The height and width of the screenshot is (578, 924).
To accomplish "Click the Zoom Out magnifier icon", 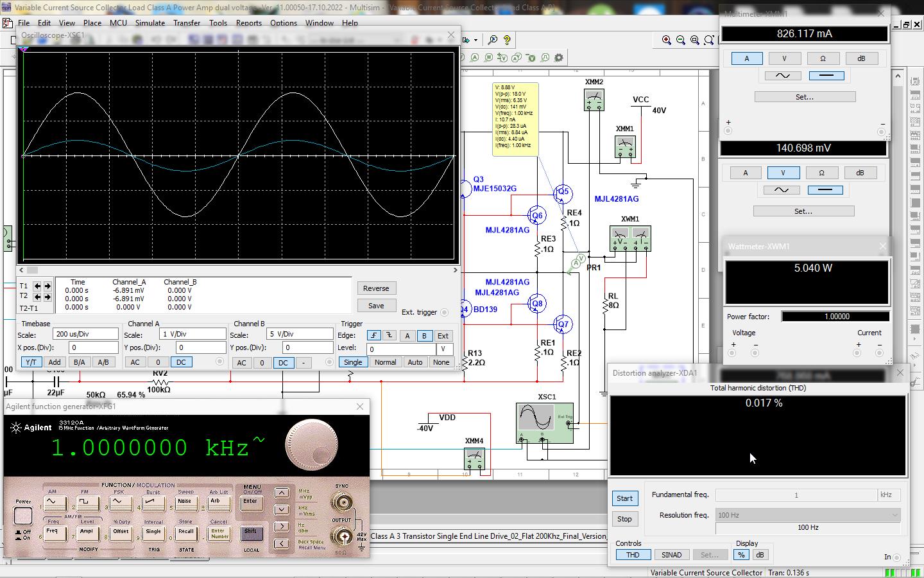I will 681,40.
